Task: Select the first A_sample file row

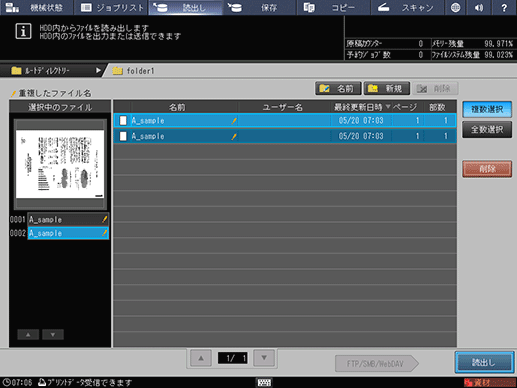Action: [285, 120]
